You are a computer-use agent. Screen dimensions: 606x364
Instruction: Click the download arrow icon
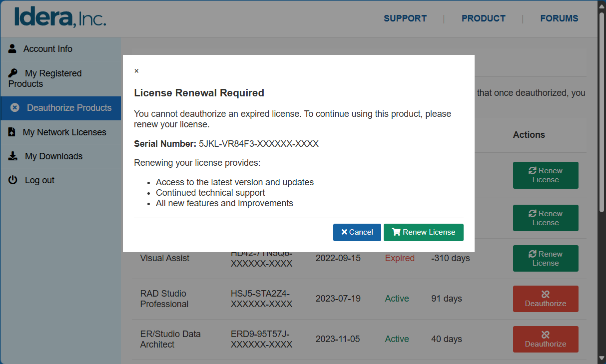(13, 156)
